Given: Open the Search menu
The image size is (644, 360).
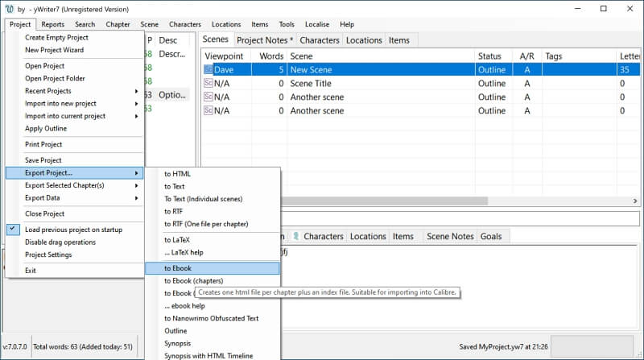Looking at the screenshot, I should 85,24.
